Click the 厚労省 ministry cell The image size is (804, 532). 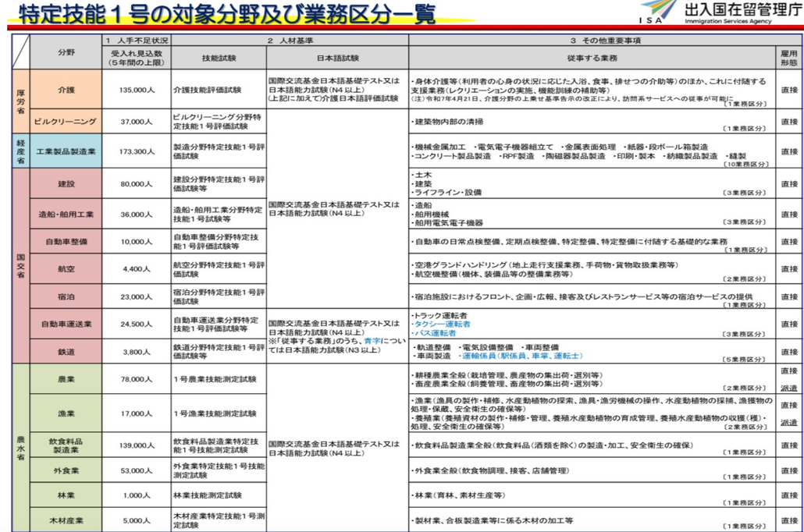click(21, 101)
